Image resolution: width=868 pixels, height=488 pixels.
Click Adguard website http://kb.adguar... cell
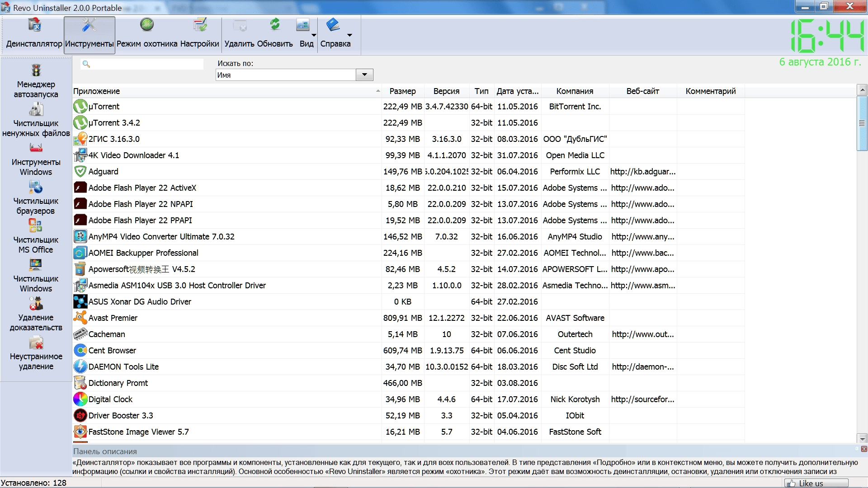(643, 172)
